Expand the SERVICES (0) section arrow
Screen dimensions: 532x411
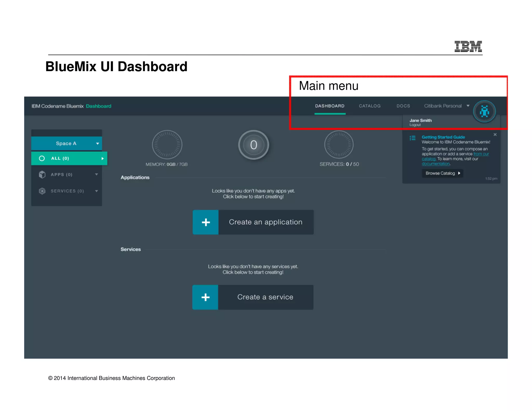click(x=97, y=191)
